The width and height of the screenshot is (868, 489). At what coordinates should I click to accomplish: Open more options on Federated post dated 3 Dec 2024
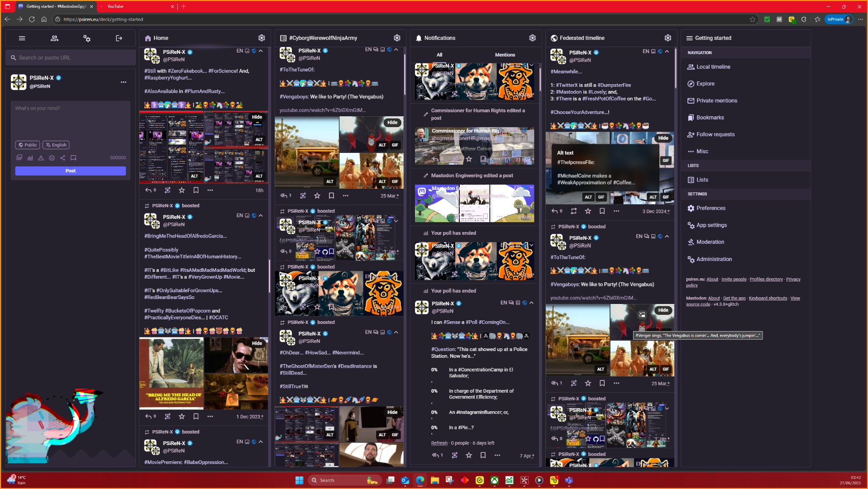coord(616,211)
